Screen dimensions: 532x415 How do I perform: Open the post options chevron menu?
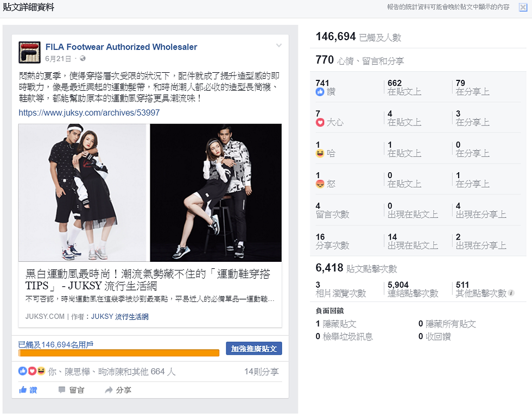[x=279, y=46]
